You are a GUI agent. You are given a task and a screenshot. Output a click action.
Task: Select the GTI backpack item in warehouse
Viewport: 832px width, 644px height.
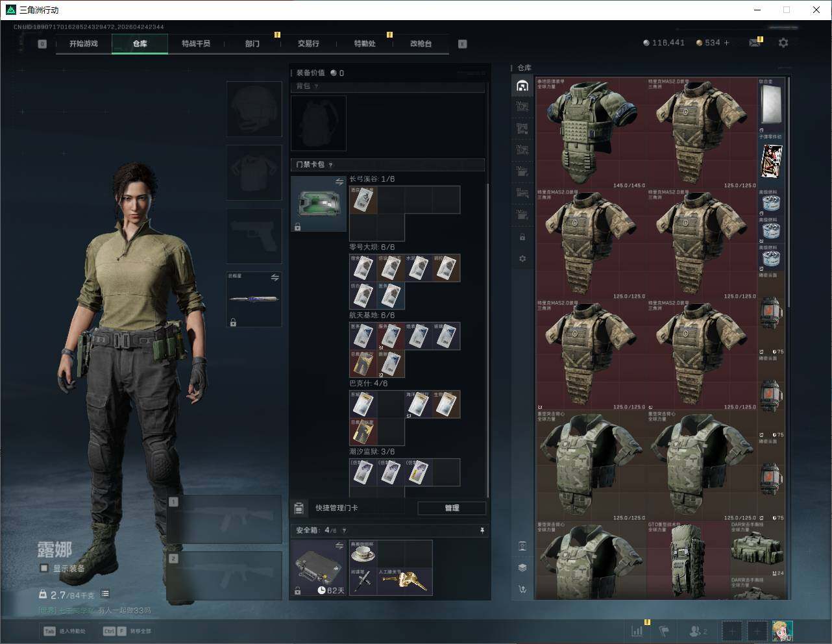coord(688,560)
